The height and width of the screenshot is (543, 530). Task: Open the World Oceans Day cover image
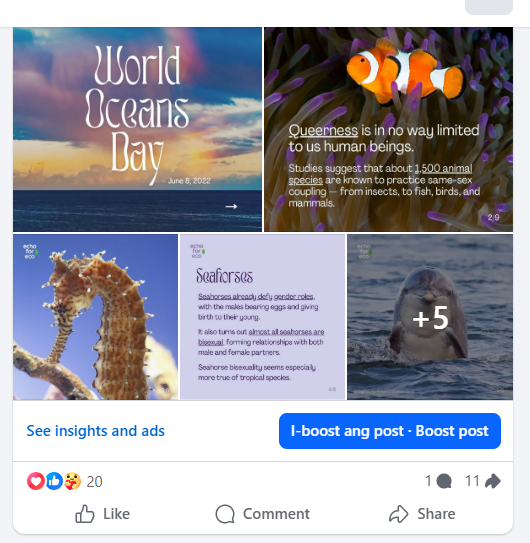pyautogui.click(x=138, y=129)
